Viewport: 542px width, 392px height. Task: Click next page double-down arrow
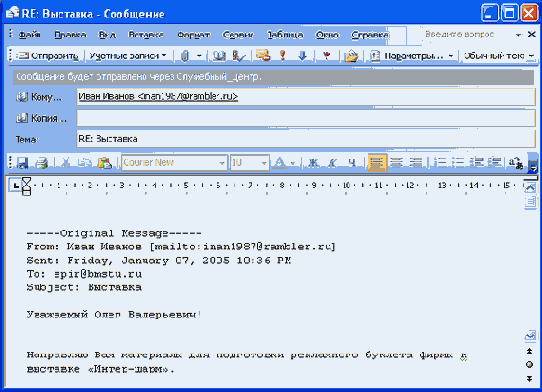click(x=529, y=379)
